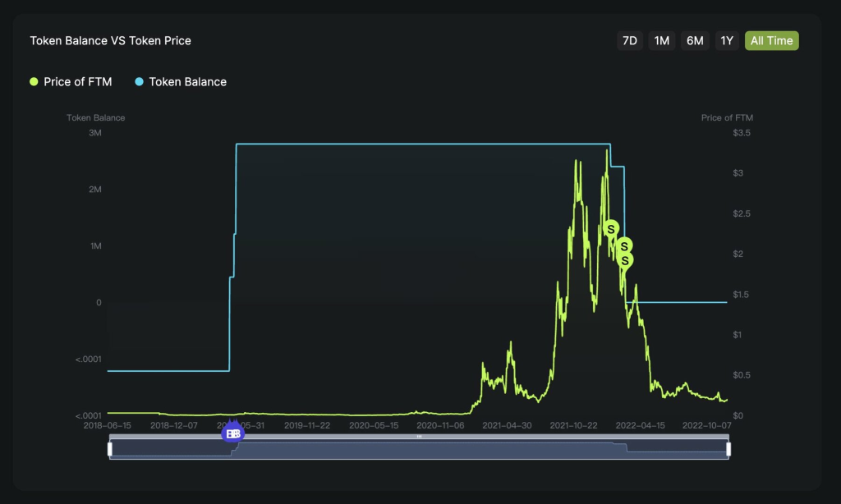Click the 2022-10-07 date label
The image size is (841, 504).
pyautogui.click(x=707, y=425)
